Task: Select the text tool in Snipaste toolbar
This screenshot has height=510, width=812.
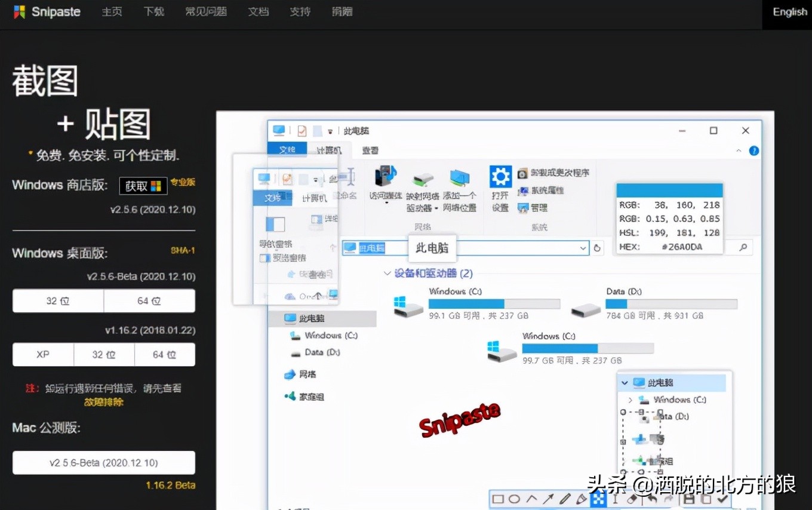Action: (x=616, y=499)
